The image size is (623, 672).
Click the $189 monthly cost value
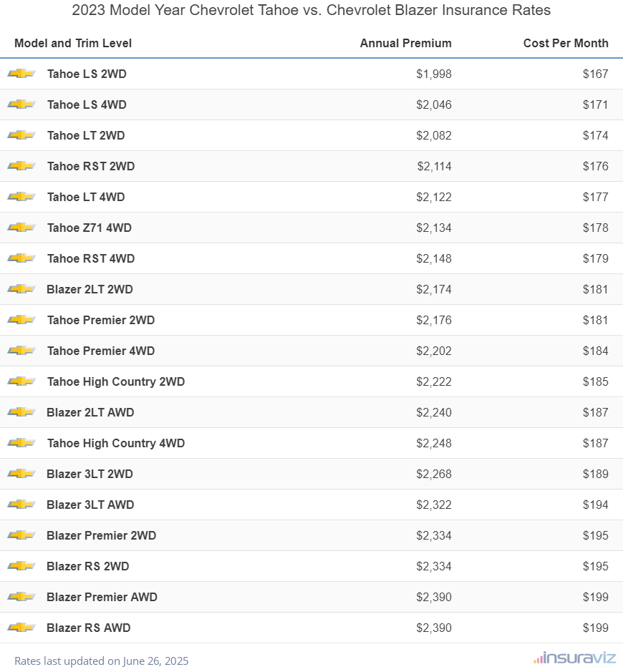(x=596, y=474)
